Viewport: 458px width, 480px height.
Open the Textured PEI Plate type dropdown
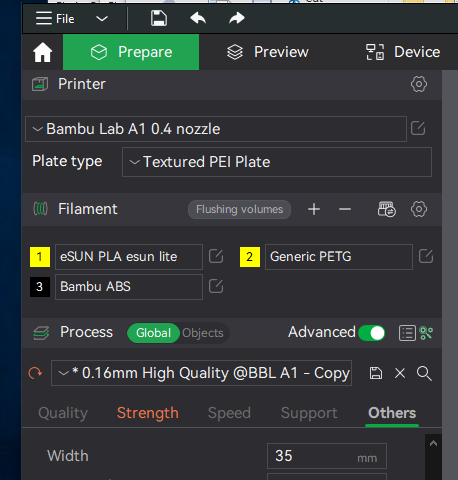[x=277, y=162]
